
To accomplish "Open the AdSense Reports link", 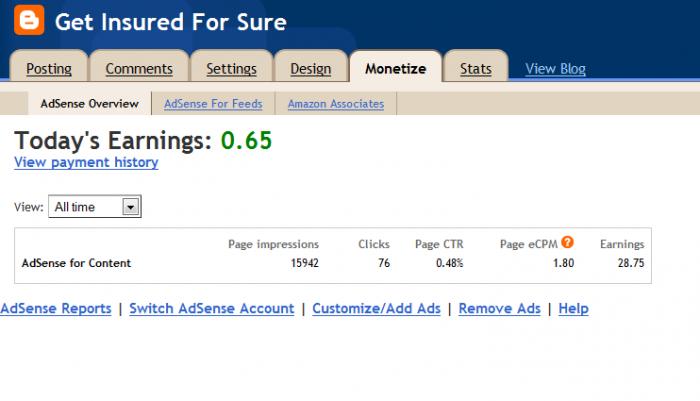I will 56,308.
